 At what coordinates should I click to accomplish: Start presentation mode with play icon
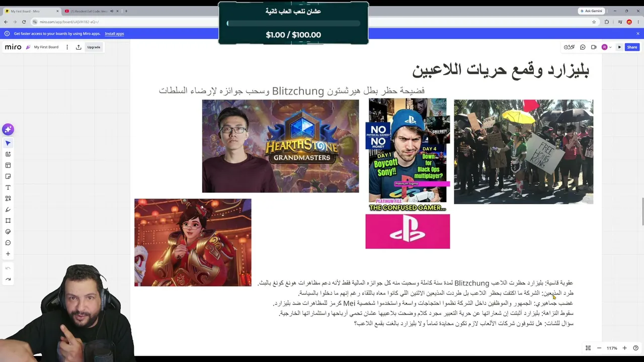pos(619,47)
